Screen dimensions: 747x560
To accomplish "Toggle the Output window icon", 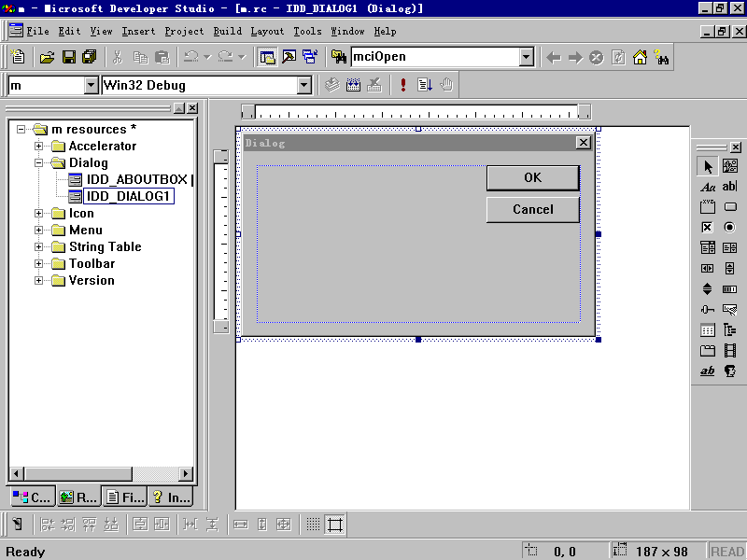I will click(289, 57).
